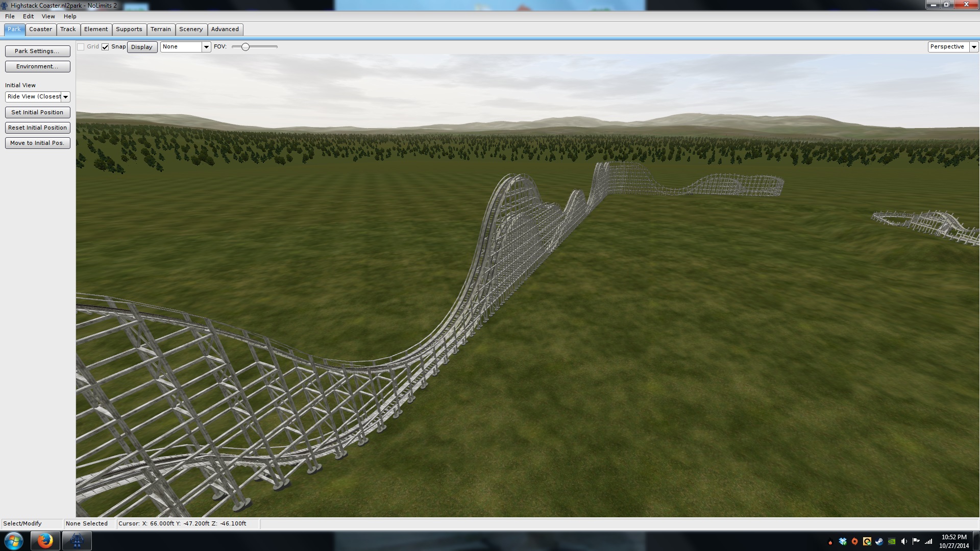This screenshot has height=551, width=980.
Task: Expand the None dropdown in toolbar
Action: 206,47
